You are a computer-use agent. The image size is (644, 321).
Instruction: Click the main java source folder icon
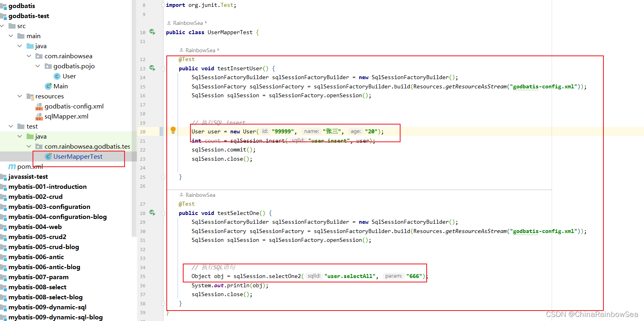point(30,46)
